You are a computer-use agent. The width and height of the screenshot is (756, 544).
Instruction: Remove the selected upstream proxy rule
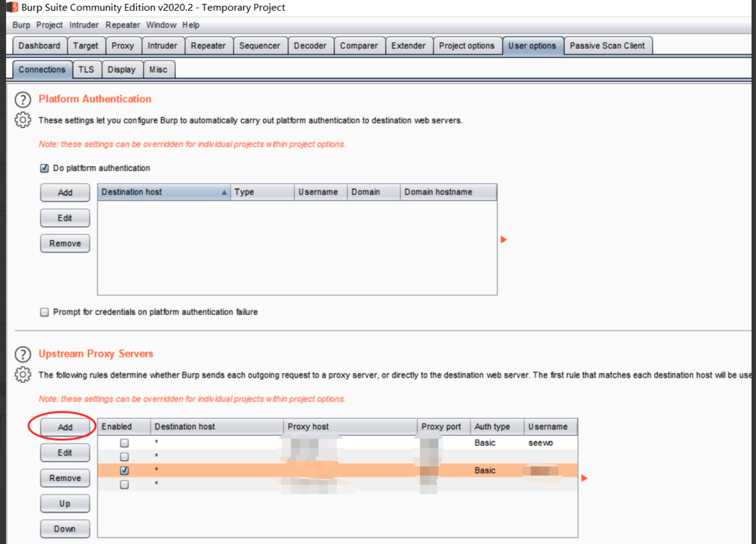point(65,478)
